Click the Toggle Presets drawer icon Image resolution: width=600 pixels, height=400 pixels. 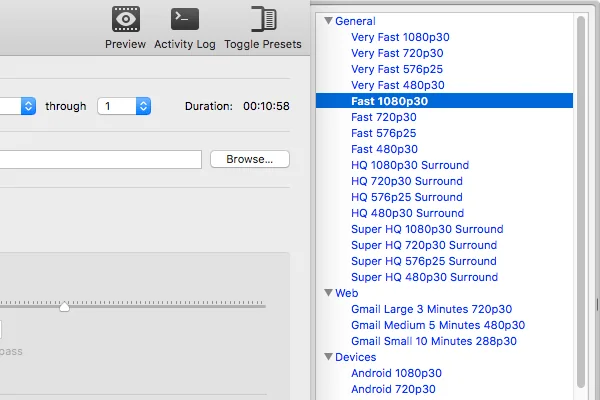[x=264, y=19]
